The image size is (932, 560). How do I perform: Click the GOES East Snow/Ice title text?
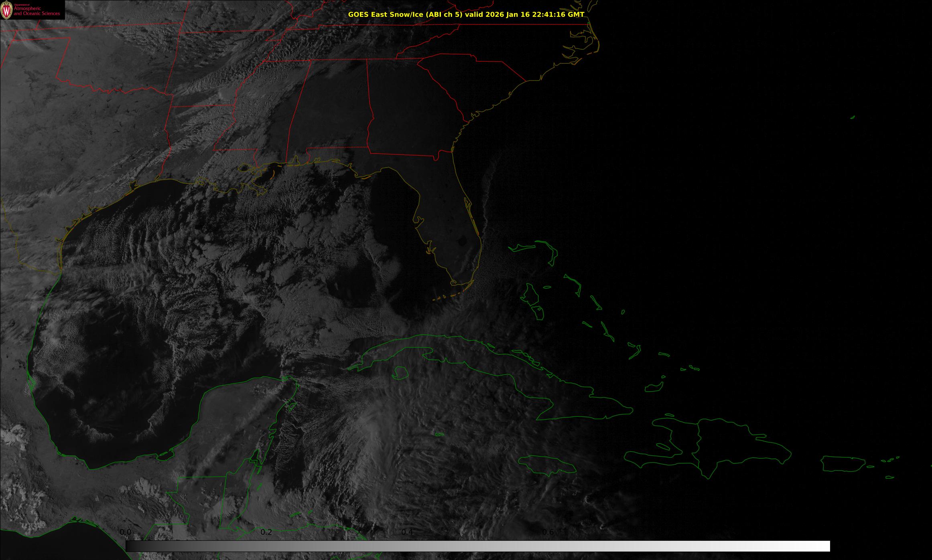(466, 14)
